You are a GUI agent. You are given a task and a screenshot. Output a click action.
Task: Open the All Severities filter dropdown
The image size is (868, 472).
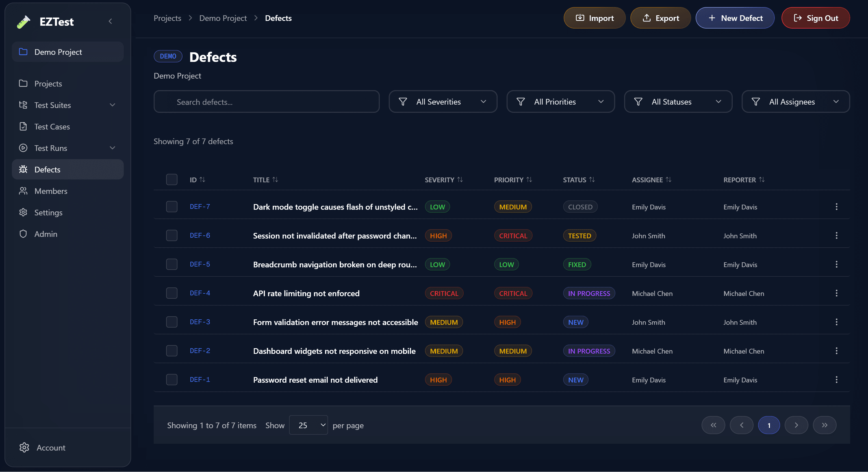[x=443, y=101]
